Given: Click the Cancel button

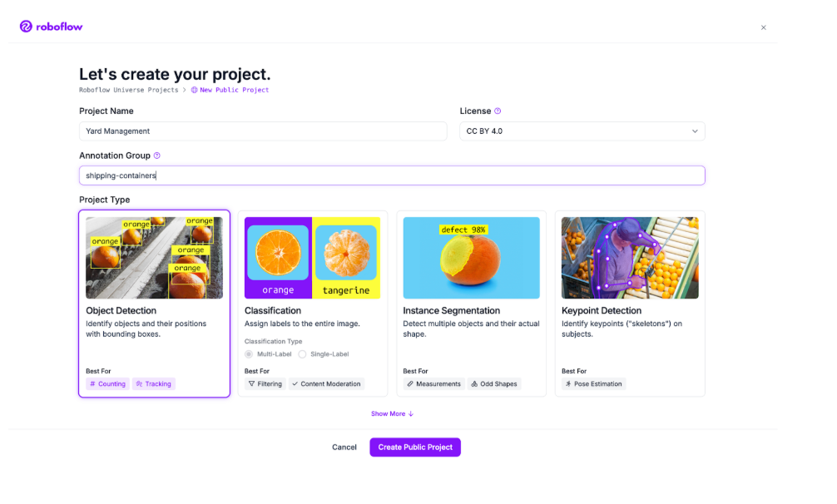Looking at the screenshot, I should coord(344,447).
